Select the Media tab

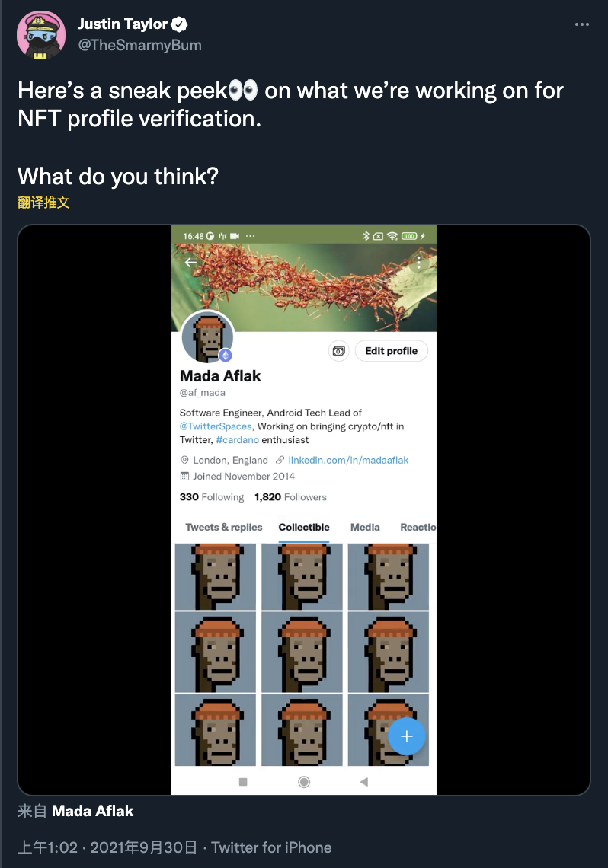[x=365, y=527]
